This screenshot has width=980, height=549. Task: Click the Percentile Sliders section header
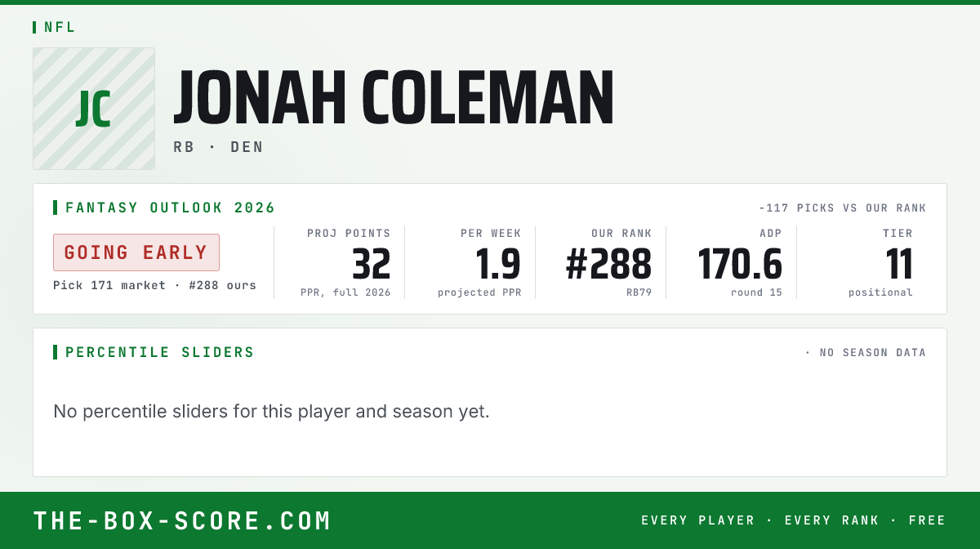tap(160, 352)
